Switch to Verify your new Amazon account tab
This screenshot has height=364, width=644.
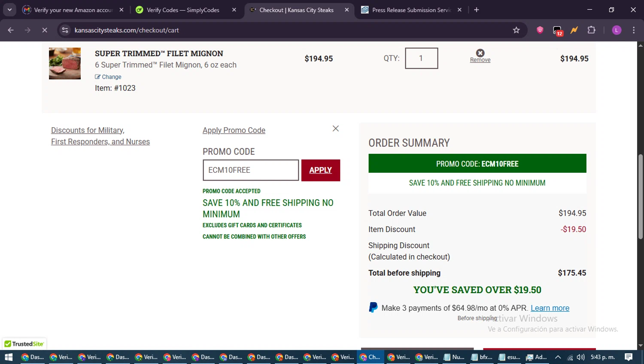click(73, 10)
